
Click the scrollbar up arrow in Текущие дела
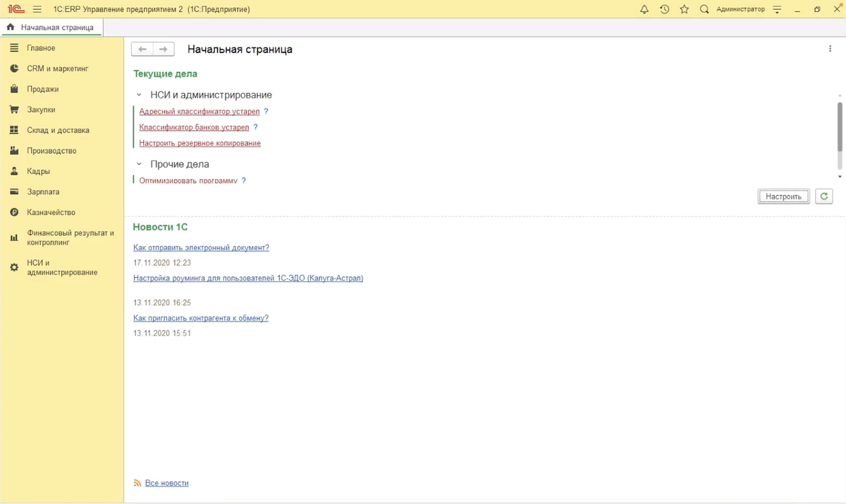[840, 95]
